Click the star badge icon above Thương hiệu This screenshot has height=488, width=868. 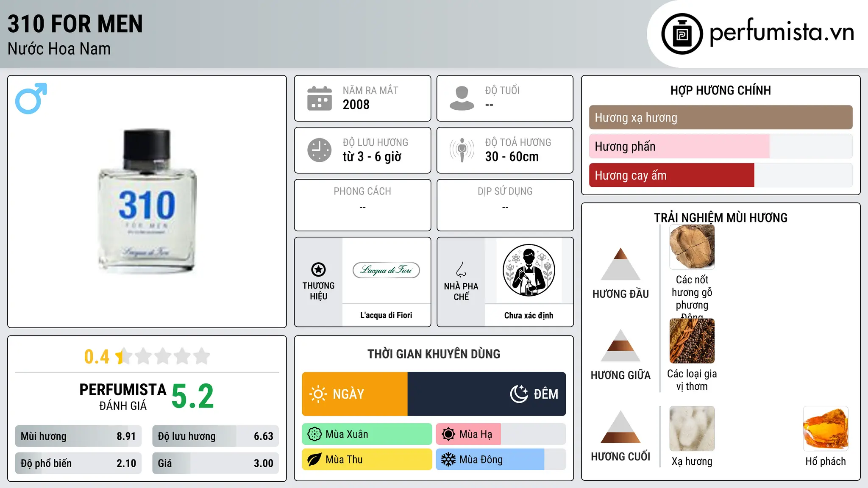(x=318, y=269)
